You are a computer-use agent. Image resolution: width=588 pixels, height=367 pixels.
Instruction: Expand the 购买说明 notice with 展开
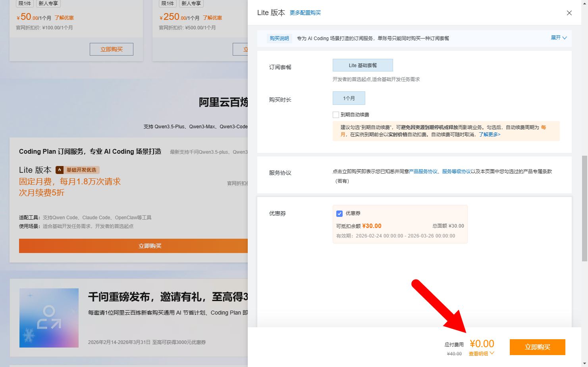click(555, 38)
